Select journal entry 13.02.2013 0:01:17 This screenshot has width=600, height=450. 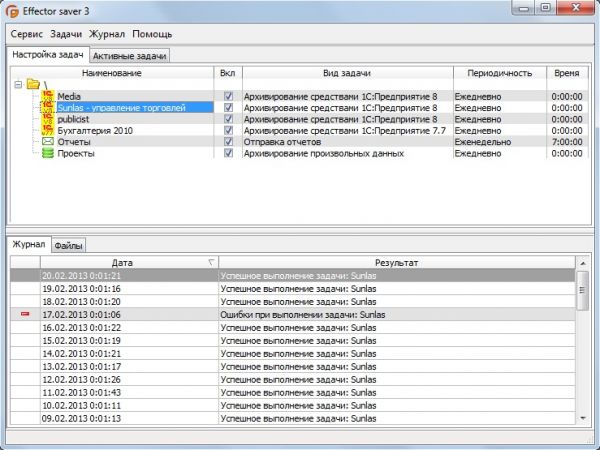coord(293,367)
